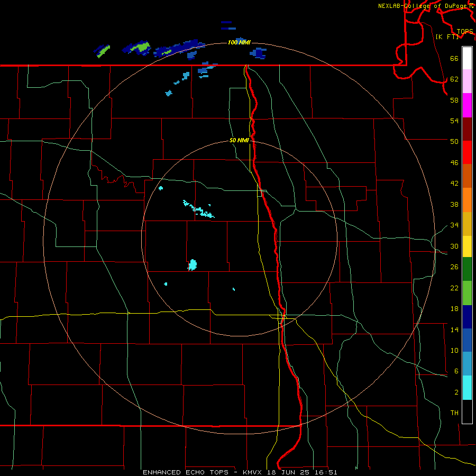Click the '50 NMI' range ring label
This screenshot has height=476, width=476.
[239, 140]
